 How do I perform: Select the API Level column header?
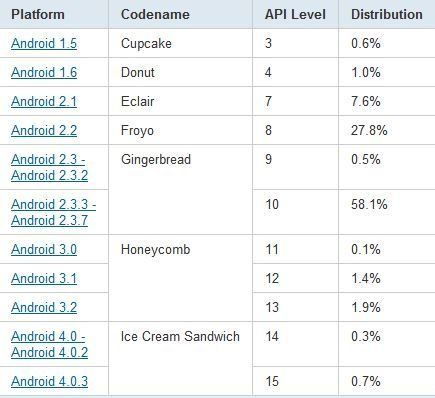(x=295, y=14)
